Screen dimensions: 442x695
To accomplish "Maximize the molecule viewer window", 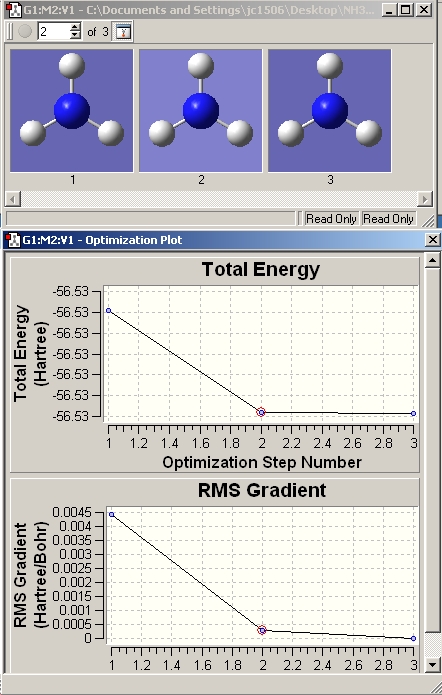I will coord(405,10).
